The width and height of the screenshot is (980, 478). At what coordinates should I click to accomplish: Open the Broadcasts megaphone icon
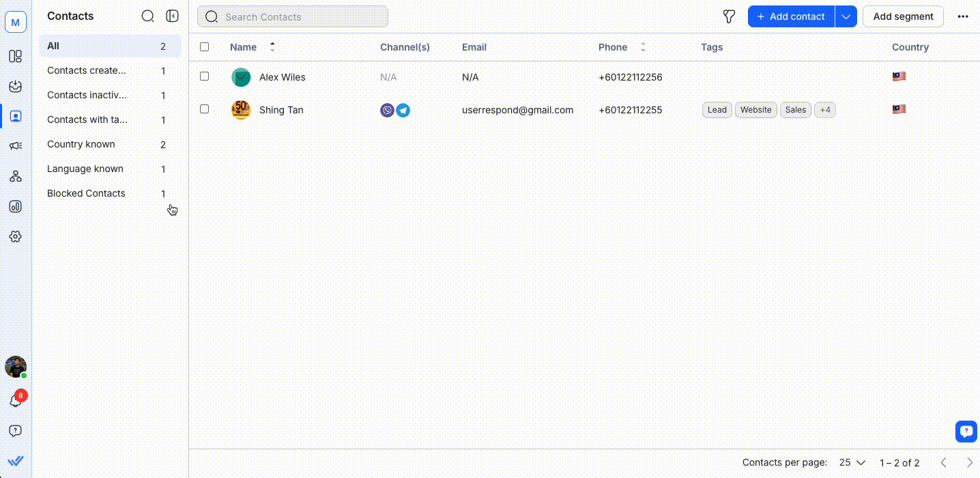pyautogui.click(x=16, y=146)
